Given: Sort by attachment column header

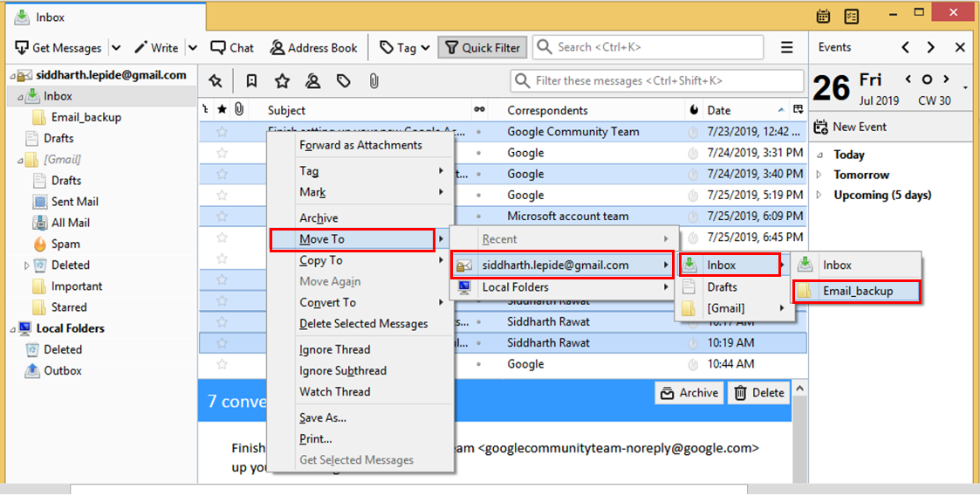Looking at the screenshot, I should click(x=239, y=110).
